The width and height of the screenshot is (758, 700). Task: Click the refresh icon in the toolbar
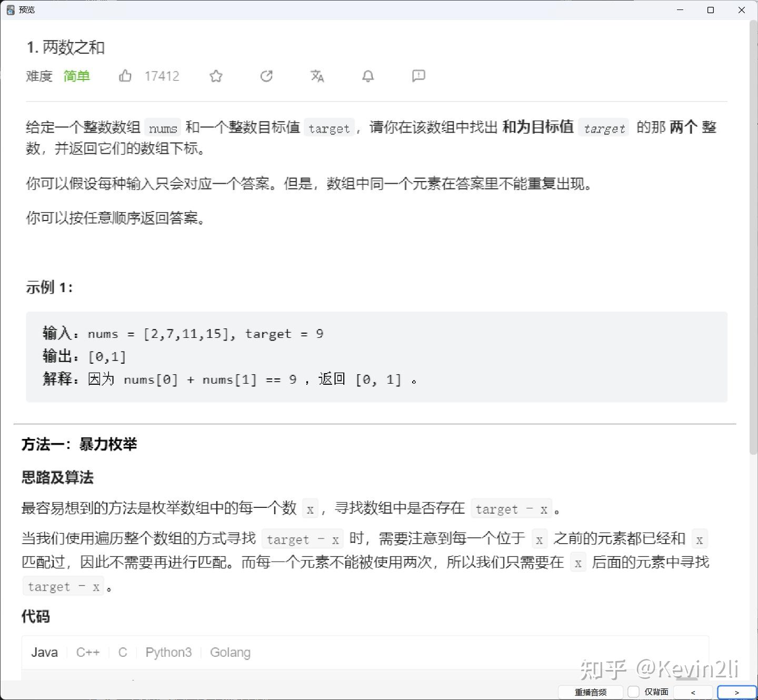click(x=267, y=76)
